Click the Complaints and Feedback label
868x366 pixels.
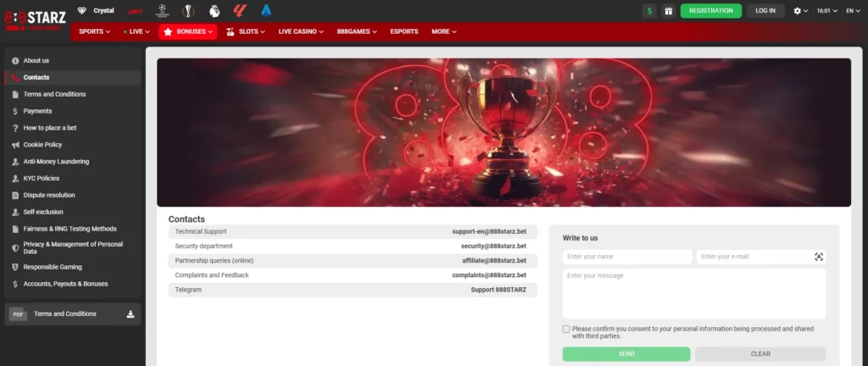pos(212,274)
